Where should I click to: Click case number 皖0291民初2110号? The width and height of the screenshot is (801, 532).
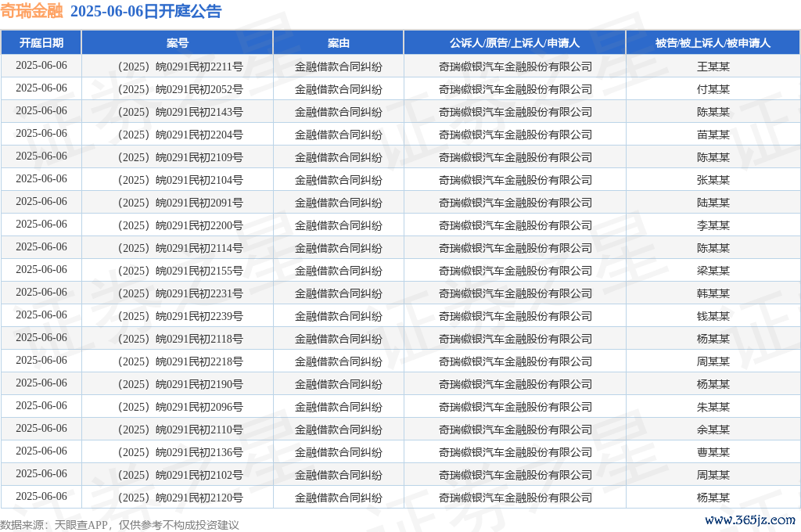pos(181,430)
